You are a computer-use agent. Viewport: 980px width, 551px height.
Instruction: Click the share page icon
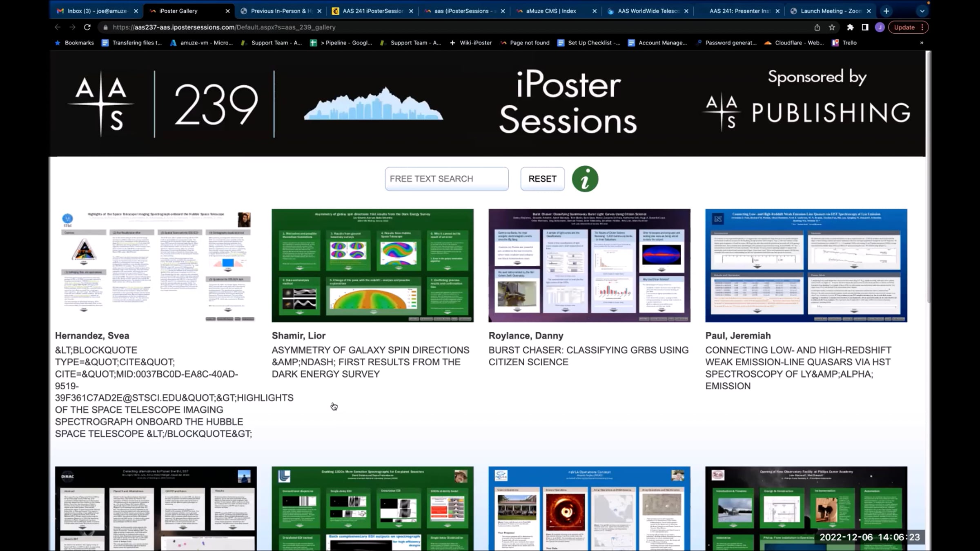(x=817, y=27)
